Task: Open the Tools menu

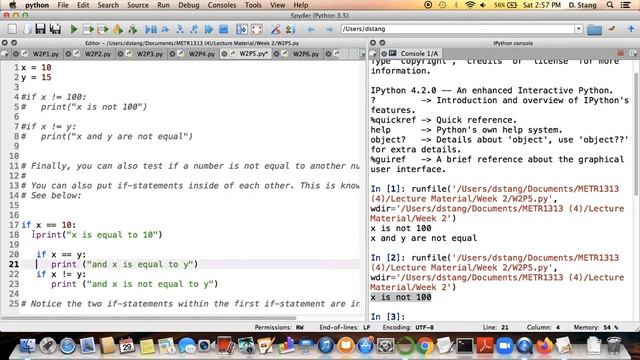Action: [253, 5]
